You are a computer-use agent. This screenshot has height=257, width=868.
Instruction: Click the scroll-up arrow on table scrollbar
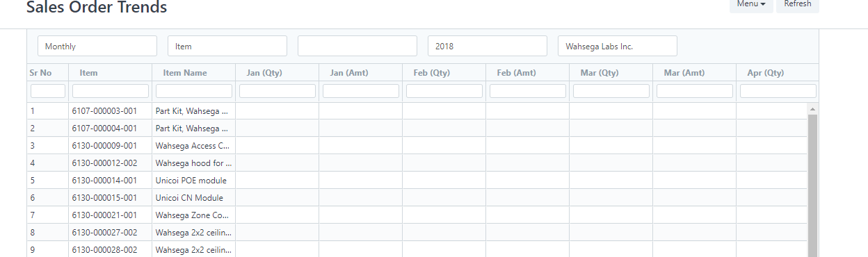[x=813, y=109]
